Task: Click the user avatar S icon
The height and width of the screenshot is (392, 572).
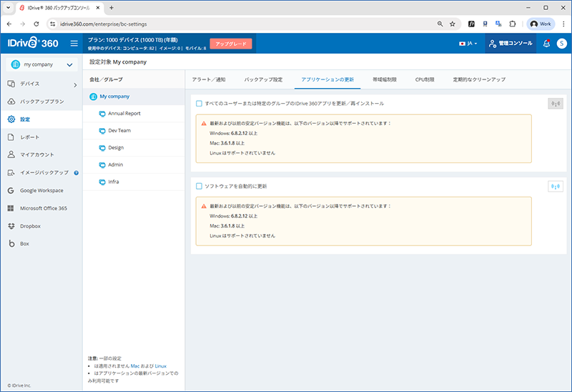Action: pos(561,44)
